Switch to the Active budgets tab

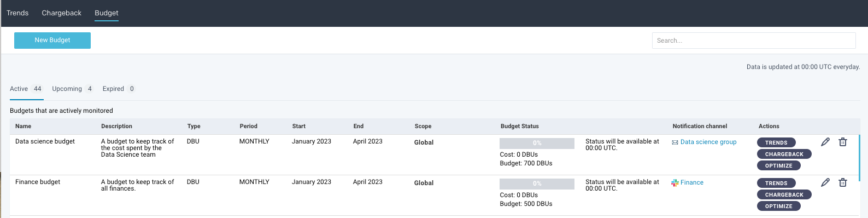tap(26, 89)
